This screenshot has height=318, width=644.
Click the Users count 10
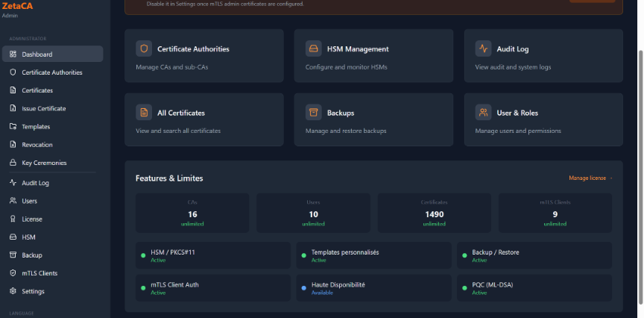pyautogui.click(x=313, y=214)
